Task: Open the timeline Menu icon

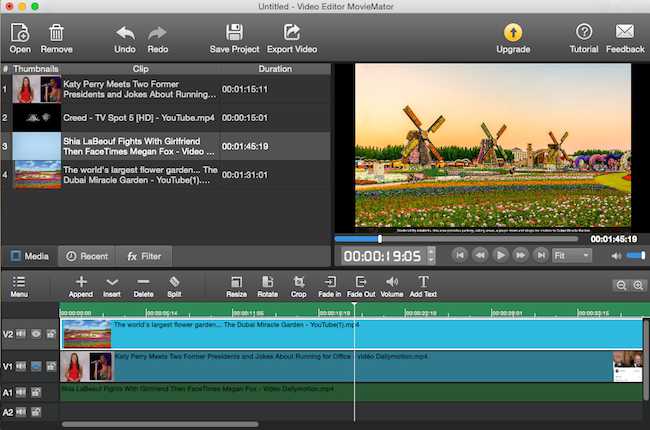Action: pyautogui.click(x=19, y=287)
